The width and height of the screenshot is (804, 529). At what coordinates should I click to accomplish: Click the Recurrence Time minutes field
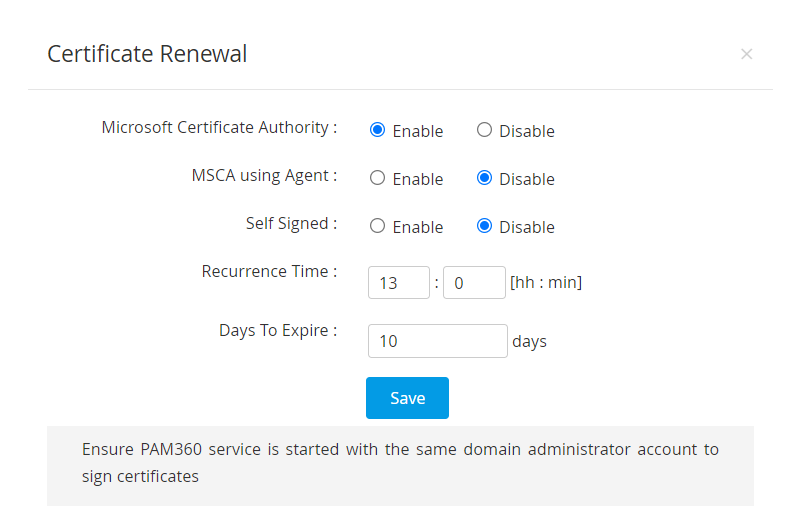pos(474,283)
